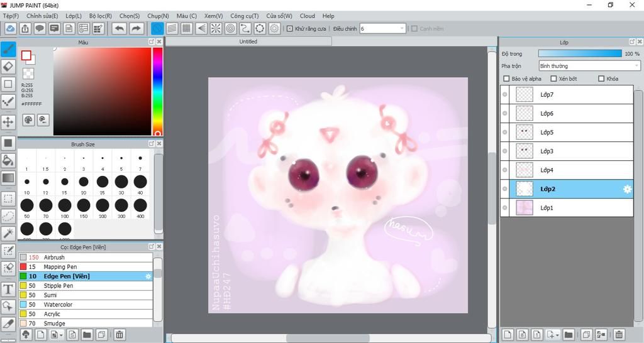Toggle visibility of Lớp5 layer
This screenshot has width=644, height=343.
(x=505, y=132)
